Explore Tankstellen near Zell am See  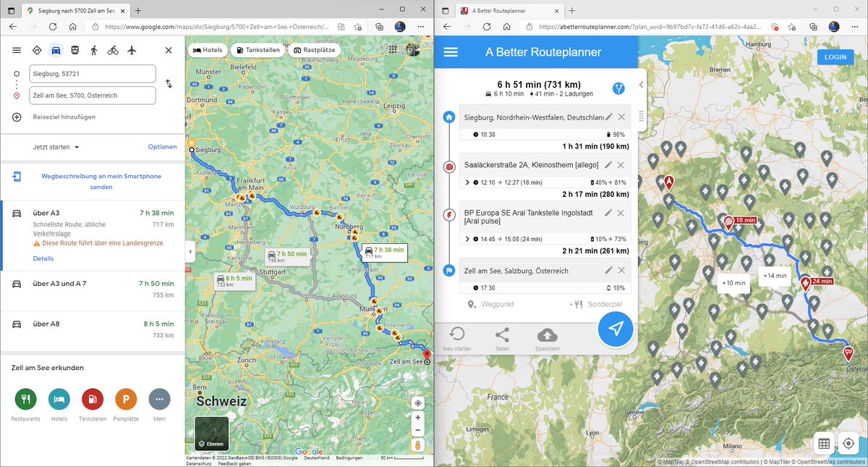(93, 399)
